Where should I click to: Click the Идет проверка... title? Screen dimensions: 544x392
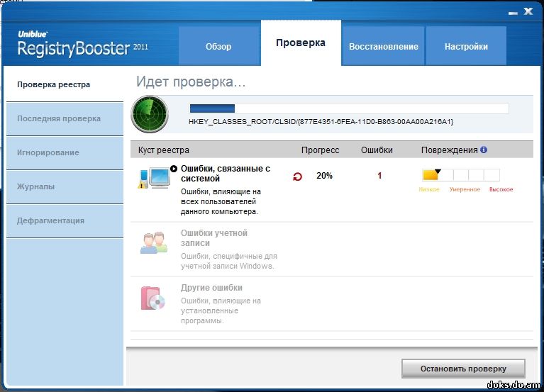pos(191,82)
